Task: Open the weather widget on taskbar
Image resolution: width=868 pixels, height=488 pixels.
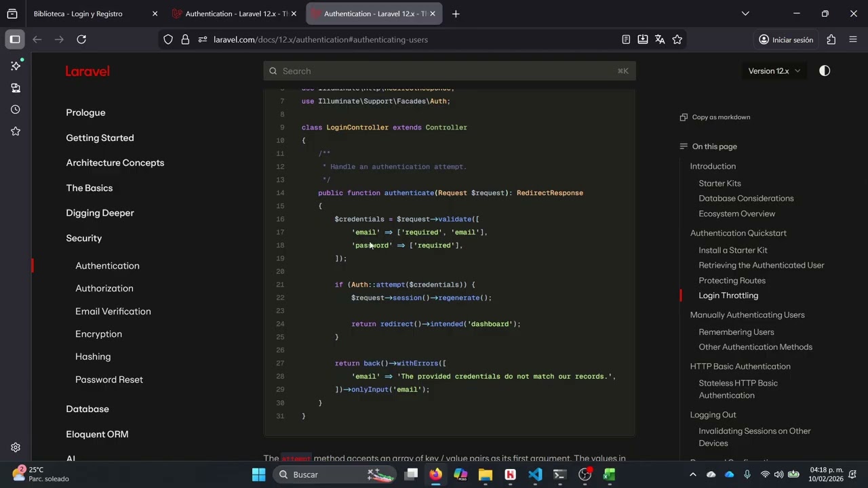Action: [x=41, y=474]
